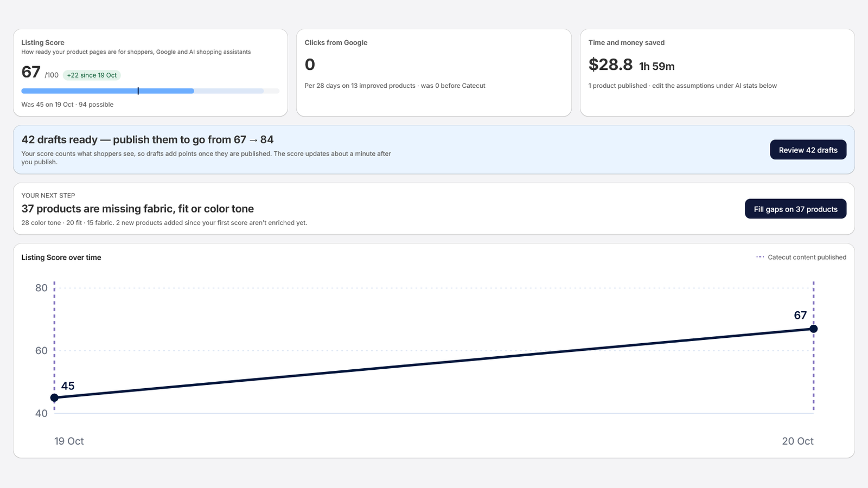This screenshot has width=868, height=488.
Task: Click the 40 y-axis label
Action: (x=41, y=413)
